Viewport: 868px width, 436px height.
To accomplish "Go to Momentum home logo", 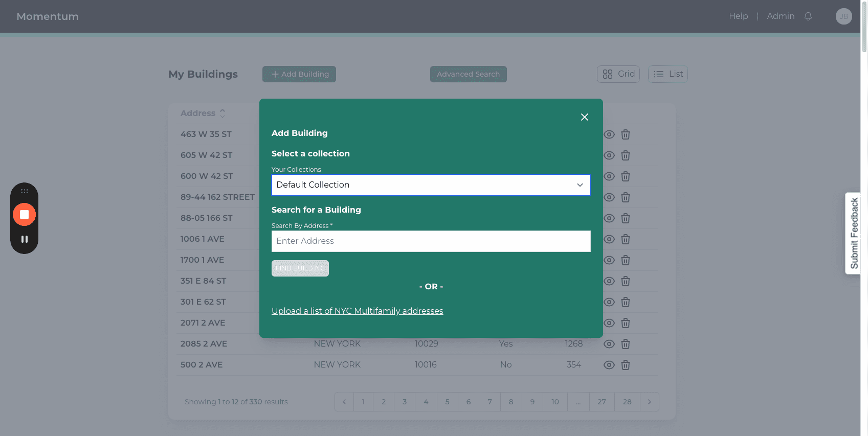I will (48, 16).
